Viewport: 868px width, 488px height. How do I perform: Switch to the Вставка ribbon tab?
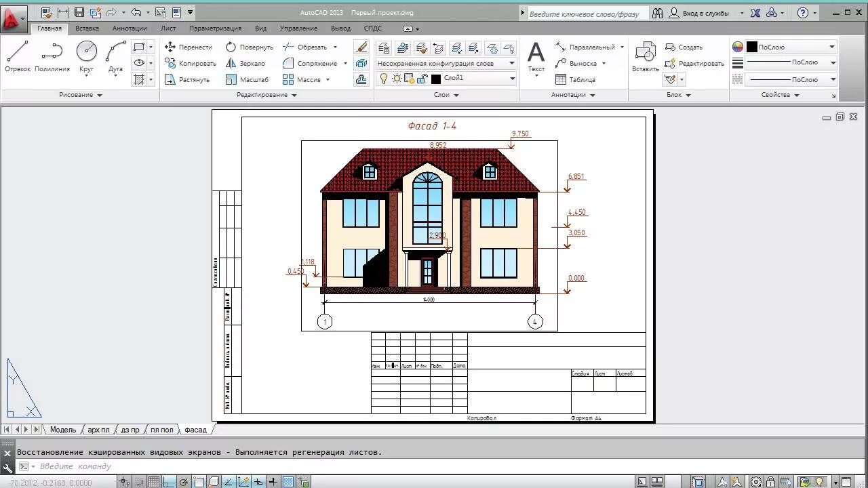tap(87, 28)
